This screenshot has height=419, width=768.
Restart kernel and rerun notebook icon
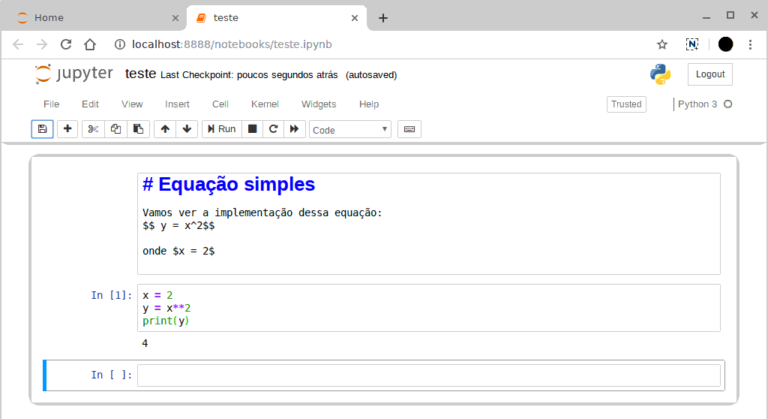(295, 129)
